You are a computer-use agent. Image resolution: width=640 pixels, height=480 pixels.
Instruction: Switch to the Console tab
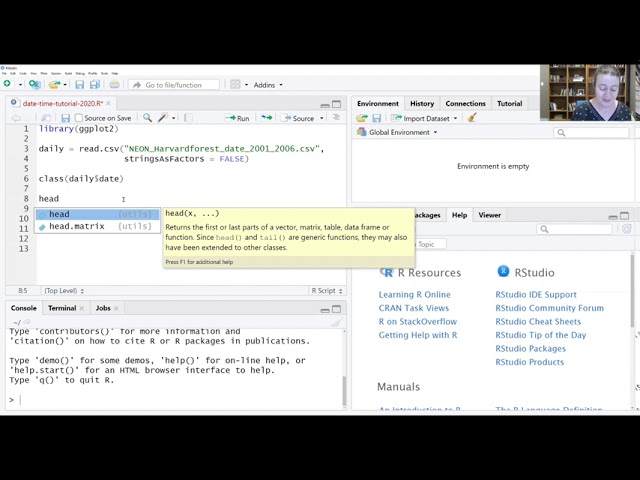coord(24,308)
